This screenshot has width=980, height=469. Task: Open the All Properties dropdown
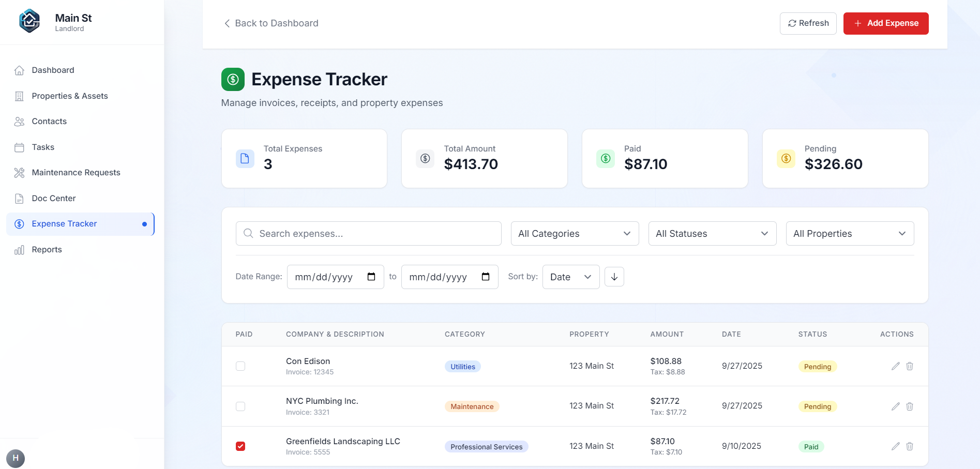(x=850, y=233)
